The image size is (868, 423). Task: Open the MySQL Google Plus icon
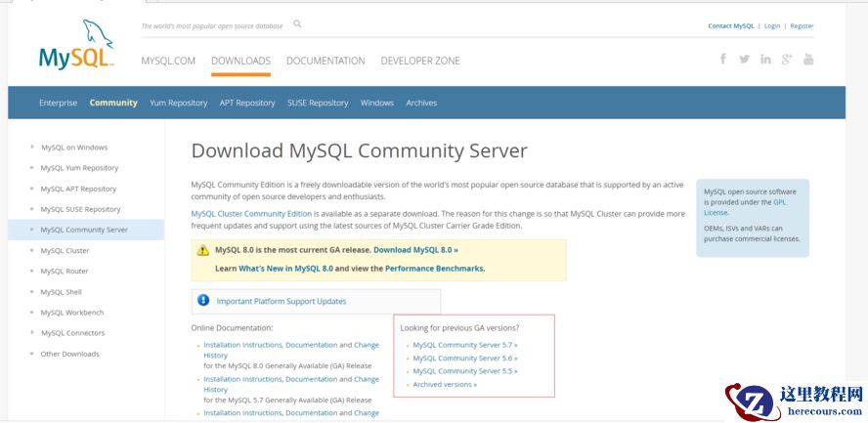coord(787,60)
